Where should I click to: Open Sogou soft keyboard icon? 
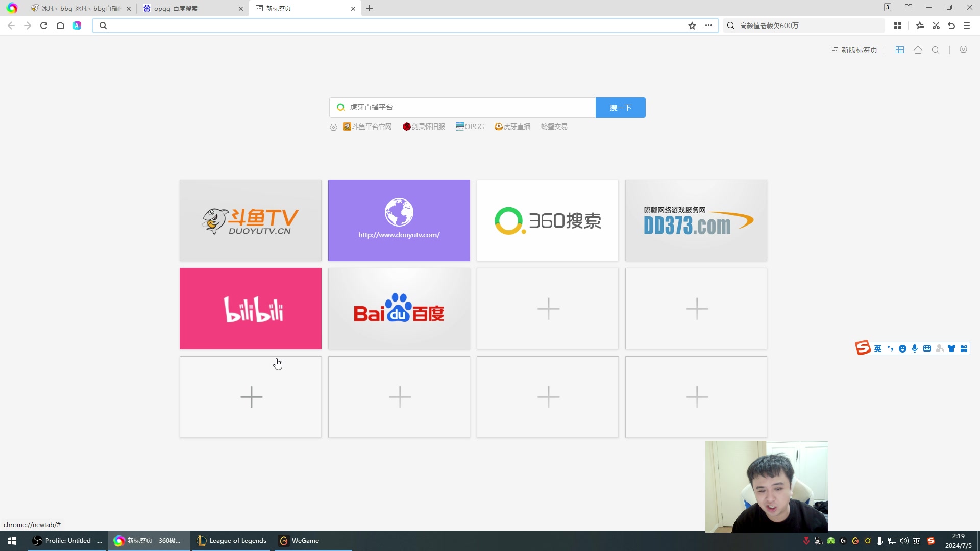click(x=927, y=348)
